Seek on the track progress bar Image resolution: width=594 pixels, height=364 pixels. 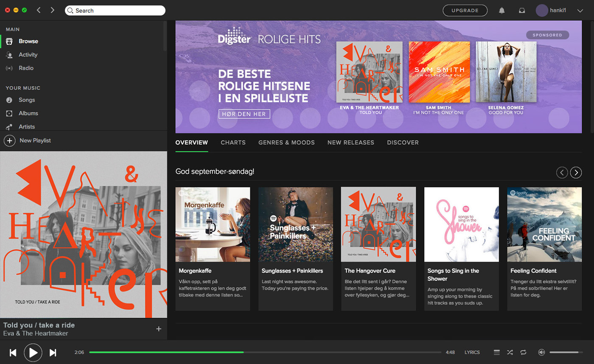[265, 352]
